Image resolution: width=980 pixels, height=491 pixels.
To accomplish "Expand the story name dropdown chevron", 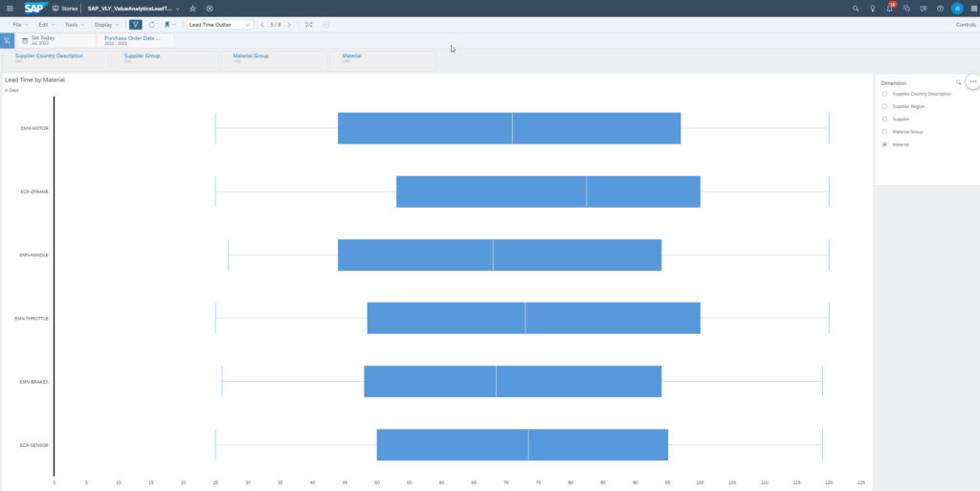I will (178, 9).
